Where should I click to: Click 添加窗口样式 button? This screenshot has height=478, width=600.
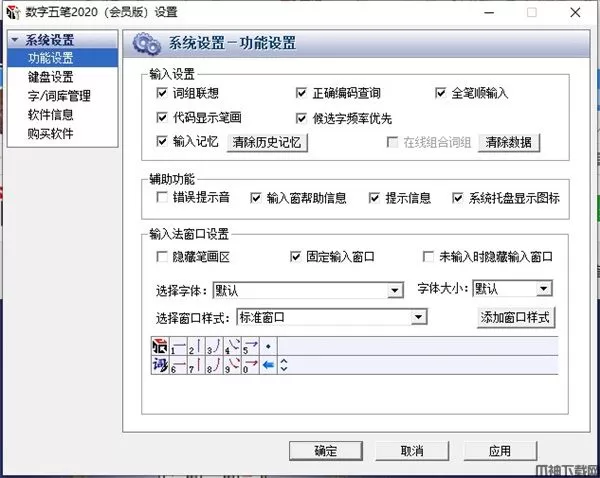[515, 317]
